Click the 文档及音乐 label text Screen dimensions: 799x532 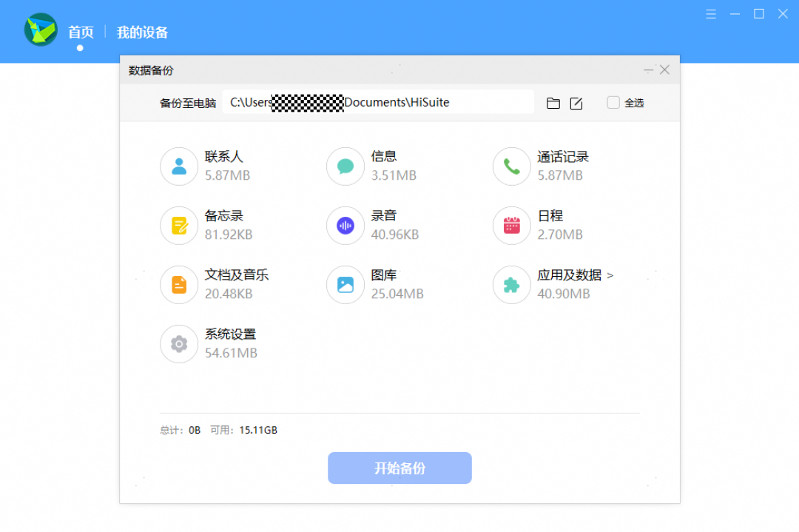point(237,275)
